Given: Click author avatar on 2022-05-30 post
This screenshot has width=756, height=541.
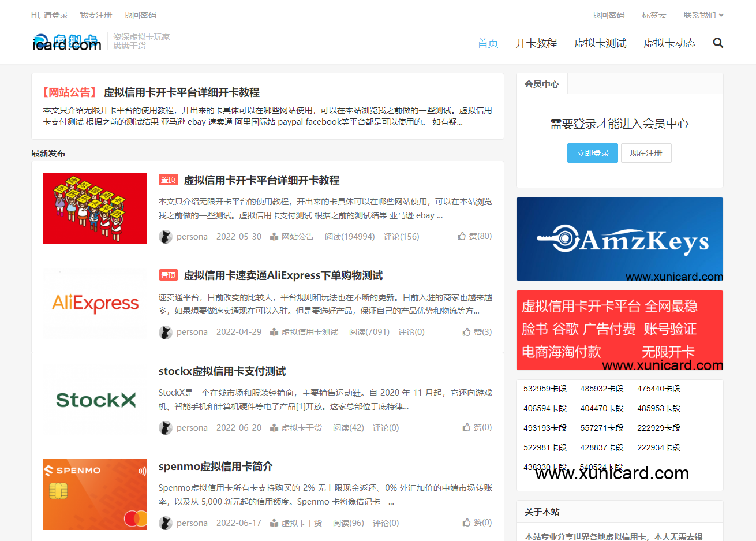Looking at the screenshot, I should click(166, 237).
